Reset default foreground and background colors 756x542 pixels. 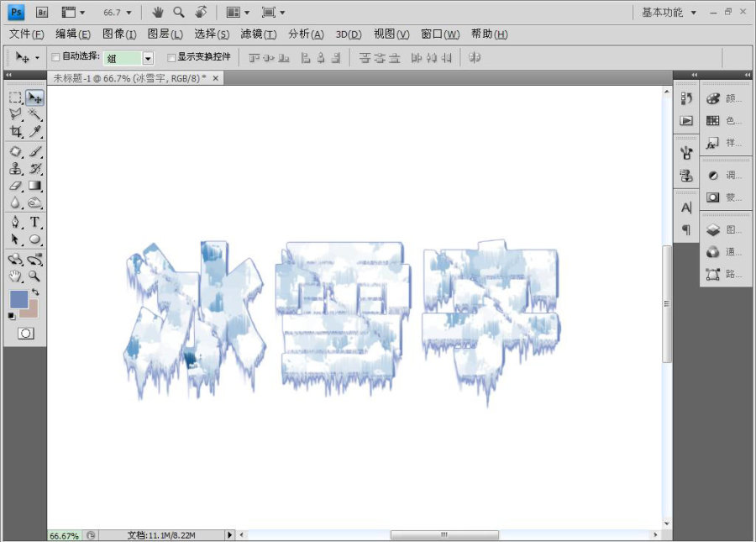pos(12,316)
